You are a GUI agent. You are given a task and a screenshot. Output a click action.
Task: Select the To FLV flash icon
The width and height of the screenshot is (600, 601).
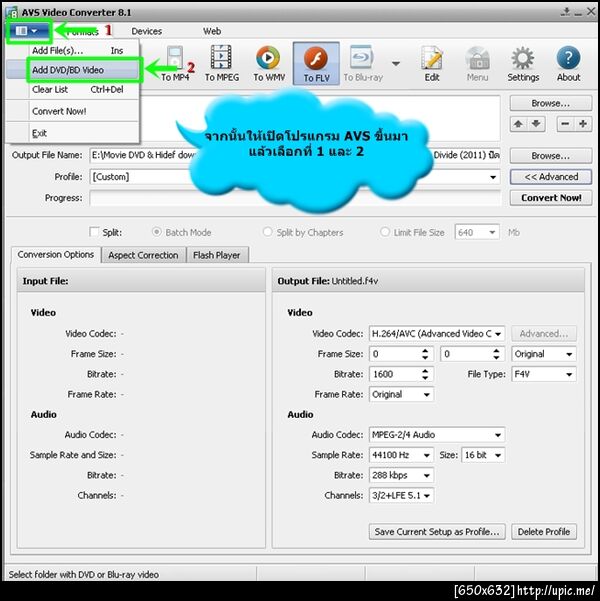pyautogui.click(x=316, y=64)
